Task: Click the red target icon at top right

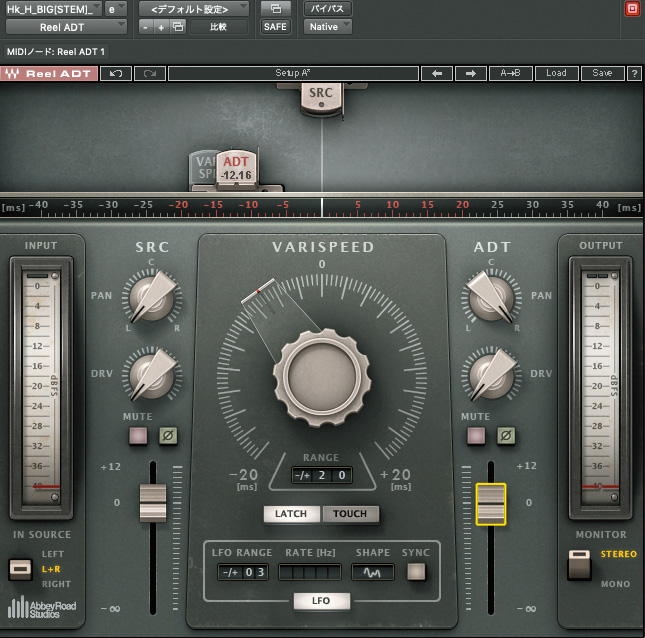Action: coord(632,9)
